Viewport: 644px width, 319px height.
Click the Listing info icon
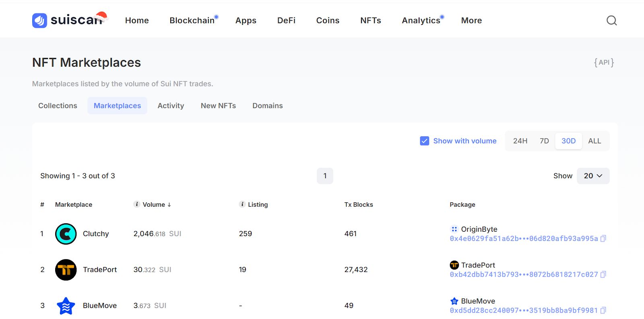[x=242, y=204]
